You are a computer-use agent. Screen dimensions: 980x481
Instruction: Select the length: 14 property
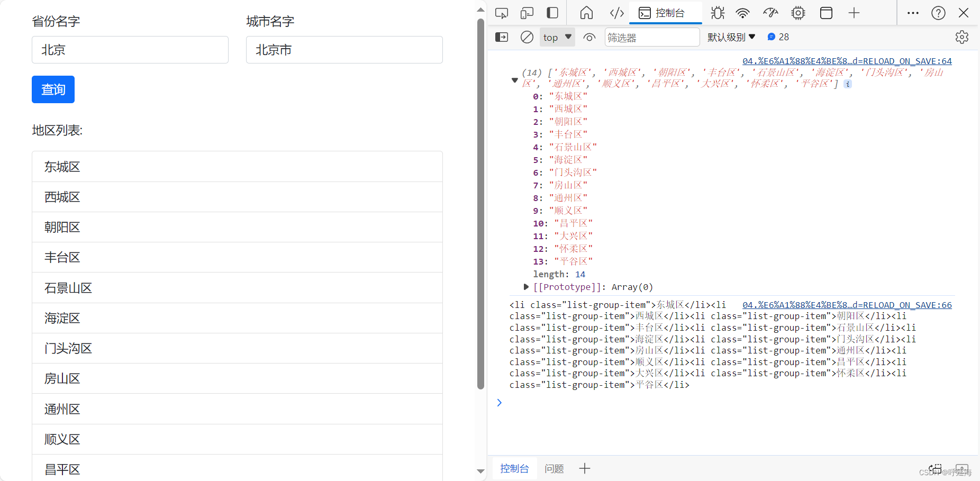click(x=559, y=274)
